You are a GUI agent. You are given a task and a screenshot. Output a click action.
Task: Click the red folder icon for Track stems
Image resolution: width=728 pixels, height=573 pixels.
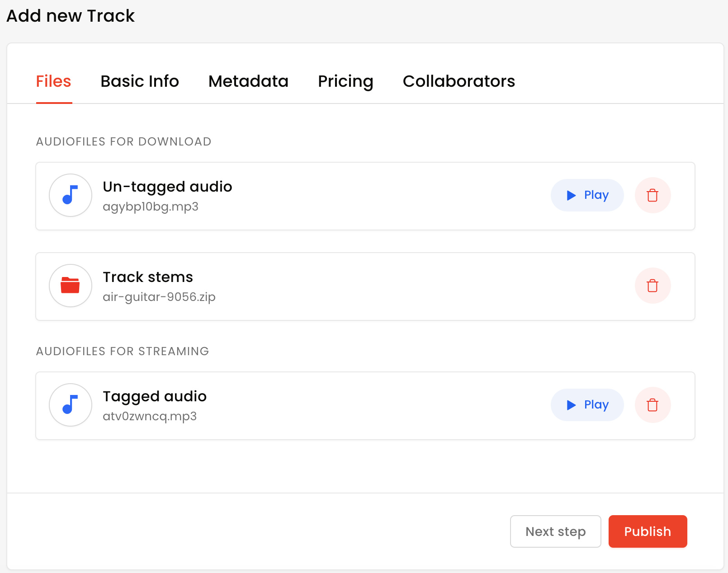tap(71, 286)
